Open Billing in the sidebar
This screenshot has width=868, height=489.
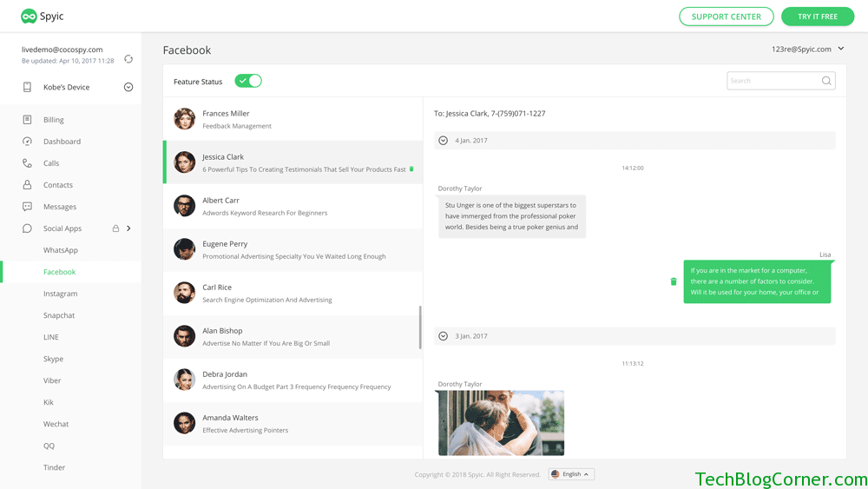point(54,120)
